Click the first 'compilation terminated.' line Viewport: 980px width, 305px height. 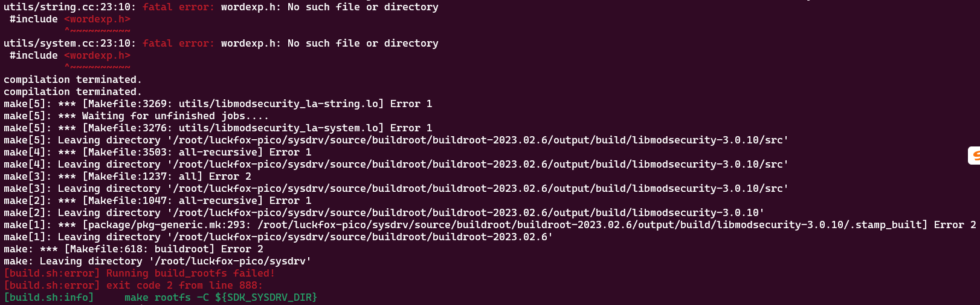(x=73, y=80)
